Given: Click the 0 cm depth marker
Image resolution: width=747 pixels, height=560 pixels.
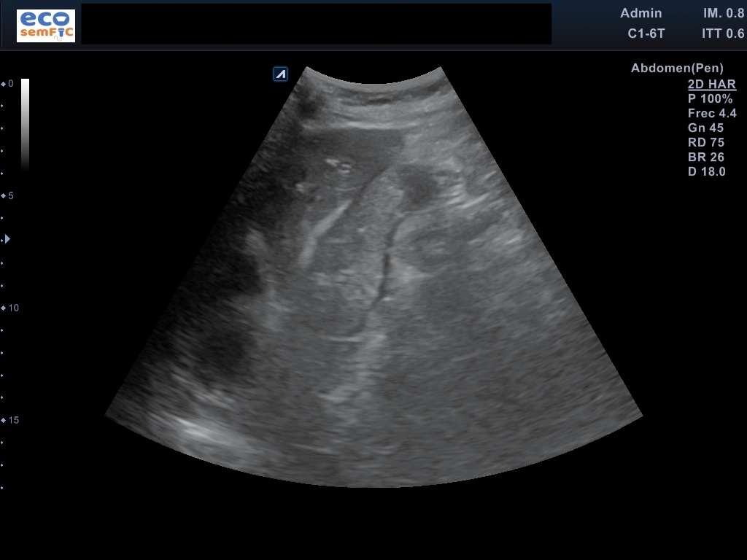Looking at the screenshot, I should click(9, 84).
